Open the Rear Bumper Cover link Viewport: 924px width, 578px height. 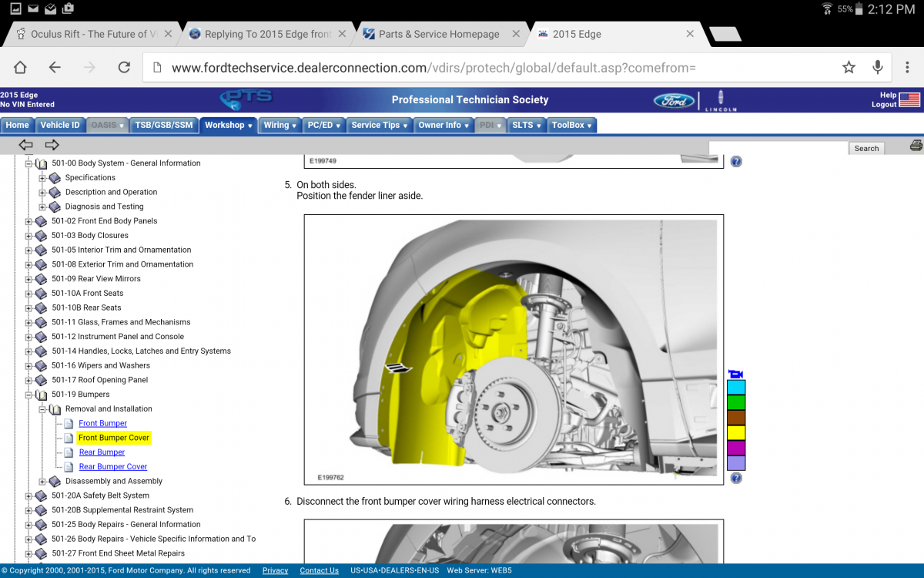click(112, 467)
